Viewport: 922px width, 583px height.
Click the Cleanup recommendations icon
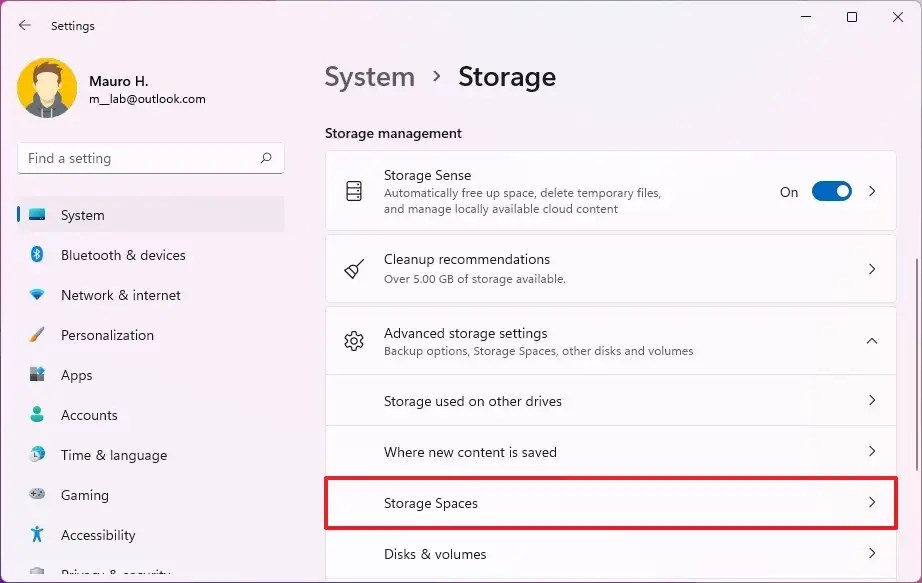tap(354, 268)
